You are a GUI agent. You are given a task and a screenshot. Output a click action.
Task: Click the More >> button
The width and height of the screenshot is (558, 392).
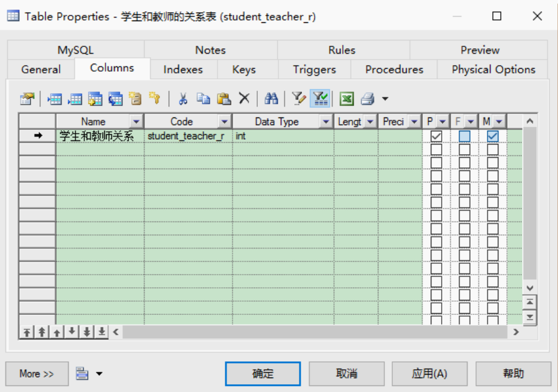(x=37, y=373)
